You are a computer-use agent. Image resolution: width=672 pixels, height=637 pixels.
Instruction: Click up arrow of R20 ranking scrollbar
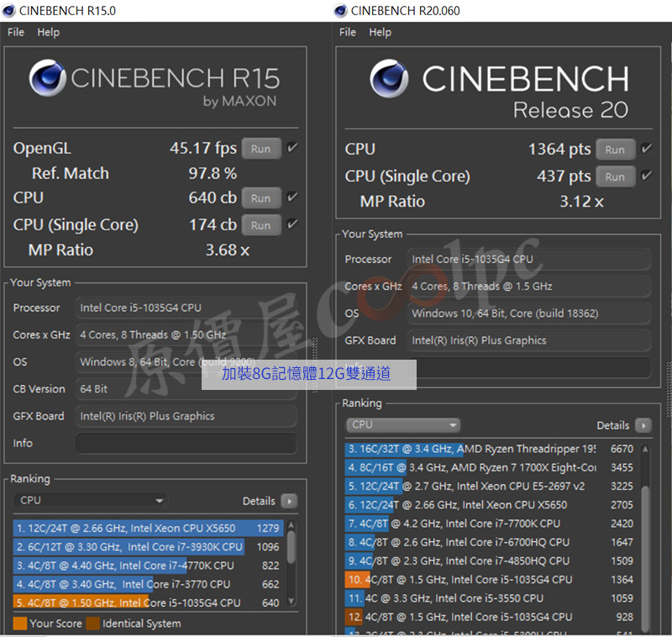tap(645, 449)
